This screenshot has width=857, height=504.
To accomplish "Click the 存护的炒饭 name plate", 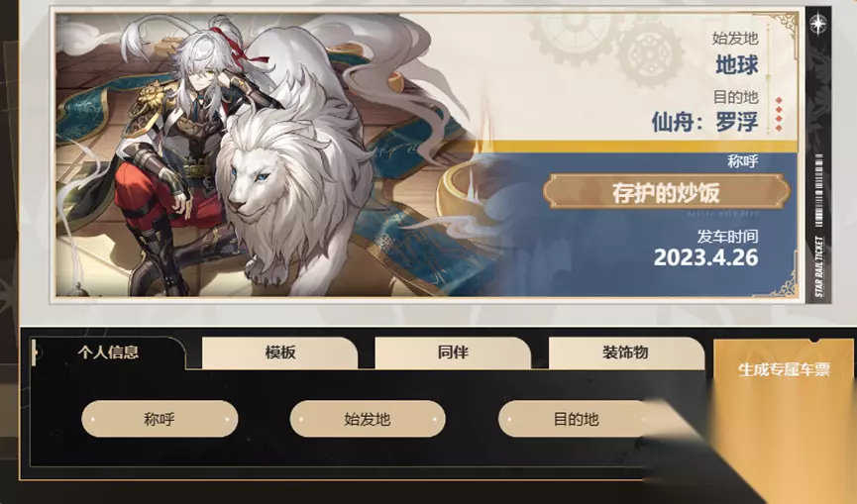I will [667, 192].
